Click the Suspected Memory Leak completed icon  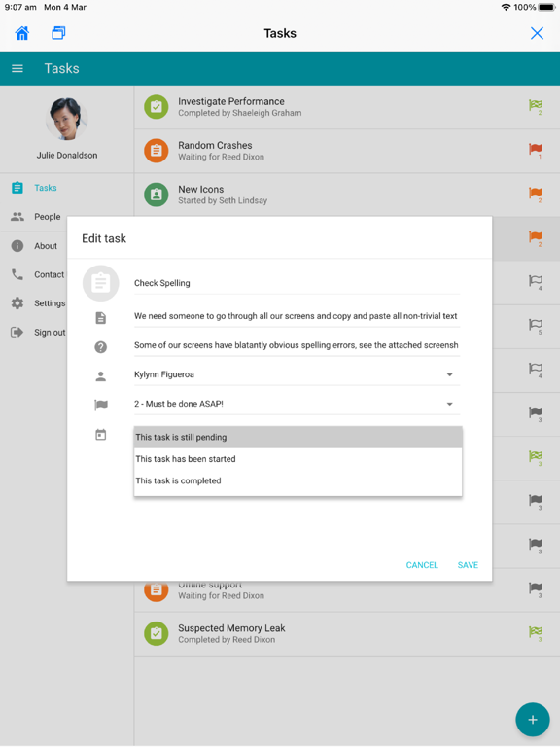tap(157, 633)
